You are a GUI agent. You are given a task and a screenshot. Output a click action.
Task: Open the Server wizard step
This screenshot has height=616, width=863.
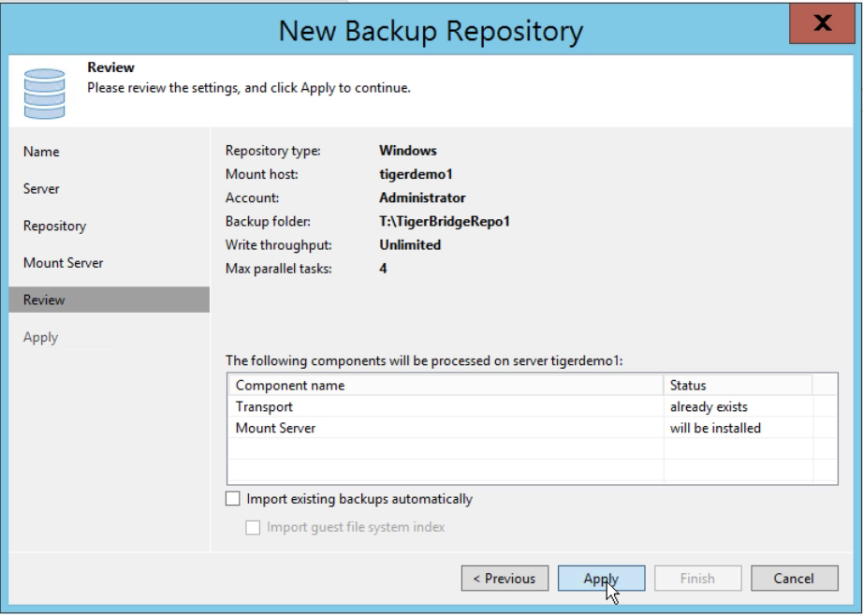coord(41,189)
